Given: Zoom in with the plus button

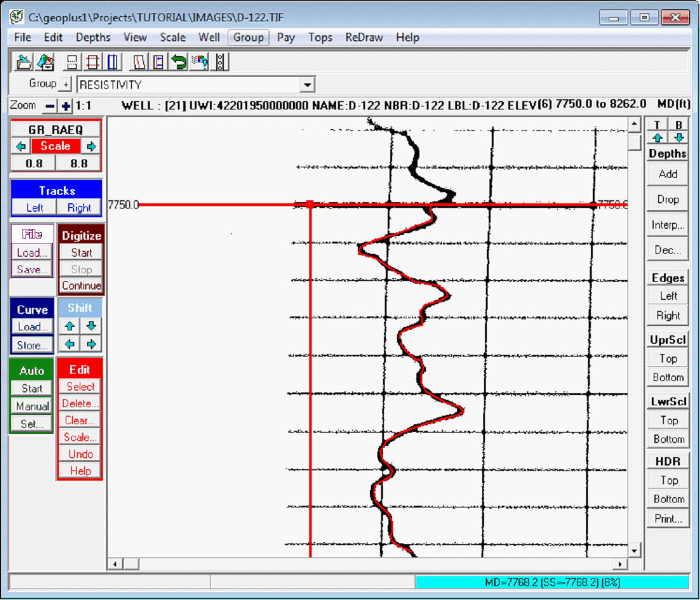Looking at the screenshot, I should pyautogui.click(x=66, y=106).
